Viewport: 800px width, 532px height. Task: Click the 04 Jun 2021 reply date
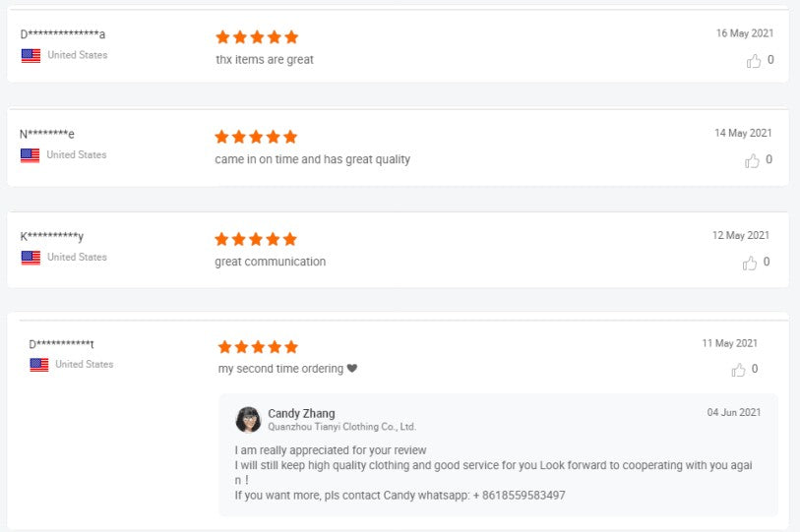point(733,412)
